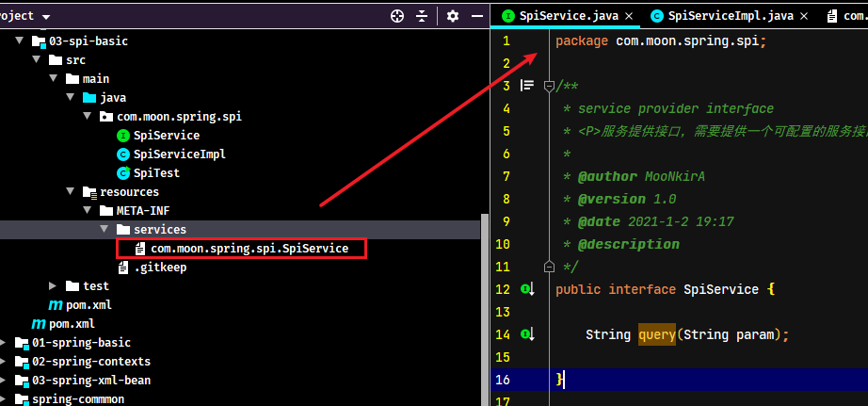Click the query method name in the editor
Viewport: 868px width, 406px height.
[x=657, y=334]
